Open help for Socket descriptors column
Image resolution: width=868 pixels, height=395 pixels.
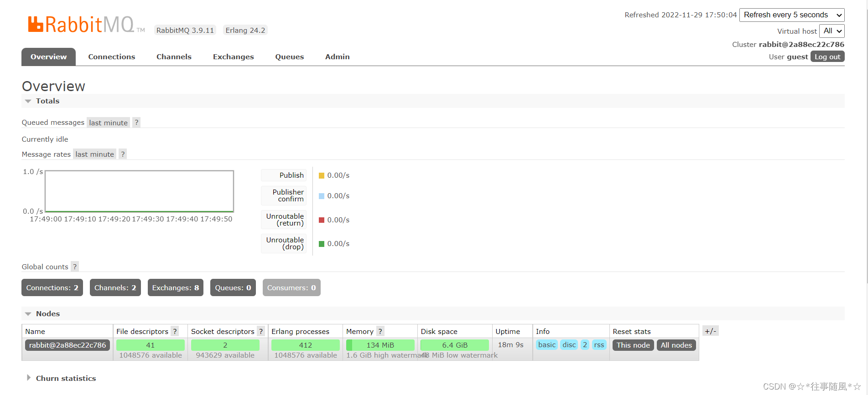(x=261, y=331)
